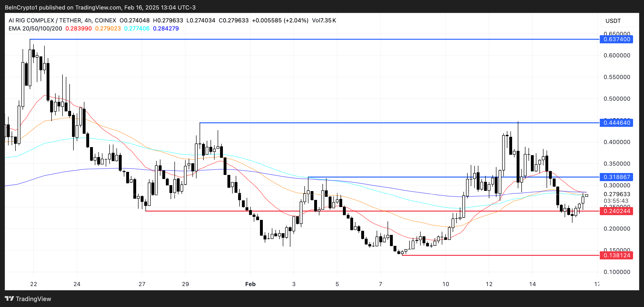Click the TradingView wordmark text
644x307 pixels.
click(34, 299)
